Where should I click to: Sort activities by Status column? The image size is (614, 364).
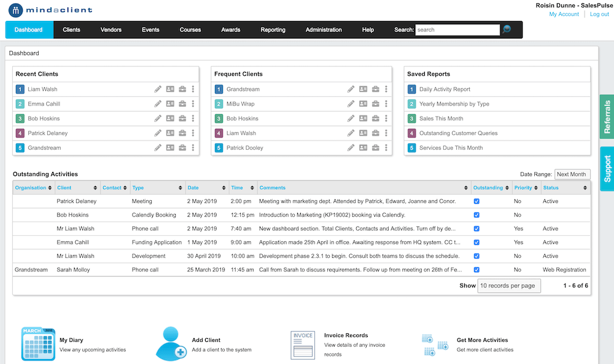[565, 188]
